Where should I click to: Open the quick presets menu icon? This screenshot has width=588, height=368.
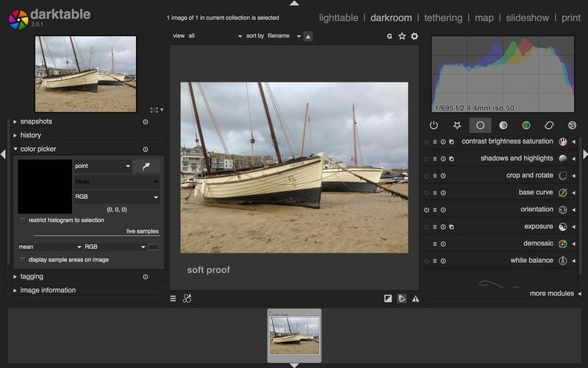173,299
